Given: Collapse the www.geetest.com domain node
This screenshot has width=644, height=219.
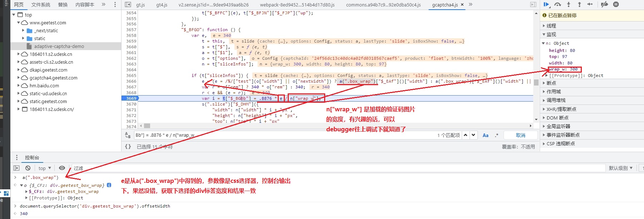Looking at the screenshot, I should [x=19, y=23].
